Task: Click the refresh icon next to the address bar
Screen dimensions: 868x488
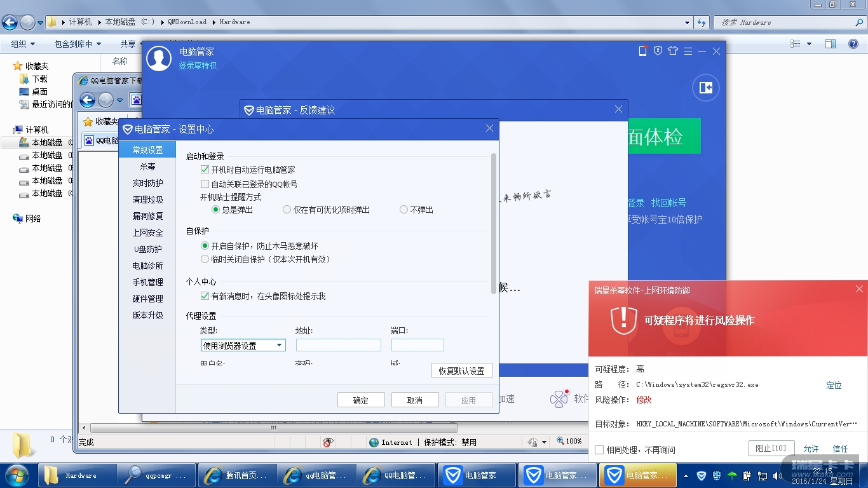Action: (702, 22)
